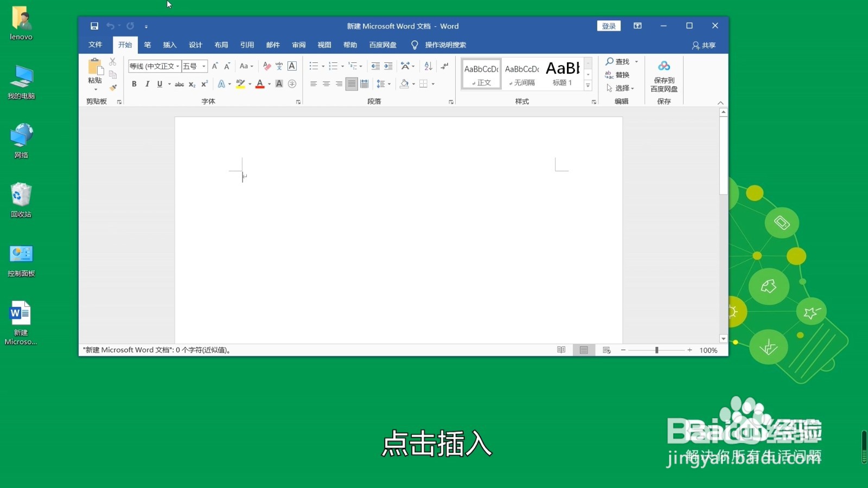Click the phonetic guide icon
Screen dimensions: 868x488
279,66
